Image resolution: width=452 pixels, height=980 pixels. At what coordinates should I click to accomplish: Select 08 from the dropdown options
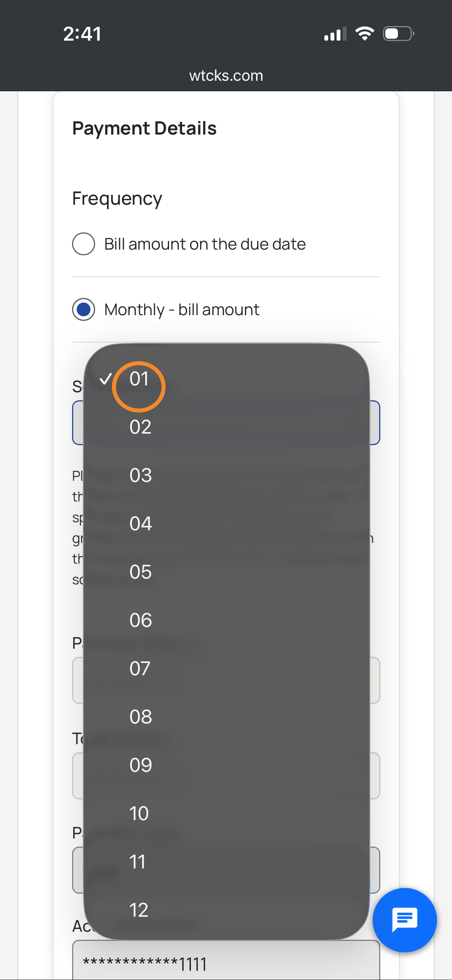pyautogui.click(x=140, y=717)
